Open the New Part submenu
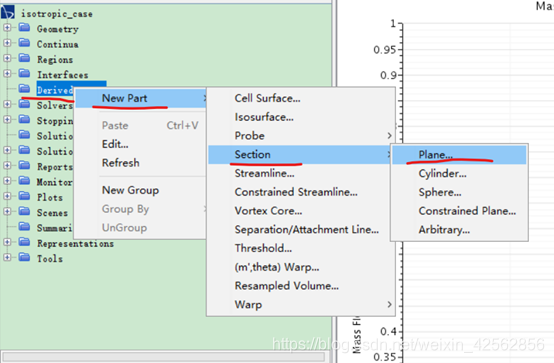This screenshot has height=363, width=554. coord(141,98)
